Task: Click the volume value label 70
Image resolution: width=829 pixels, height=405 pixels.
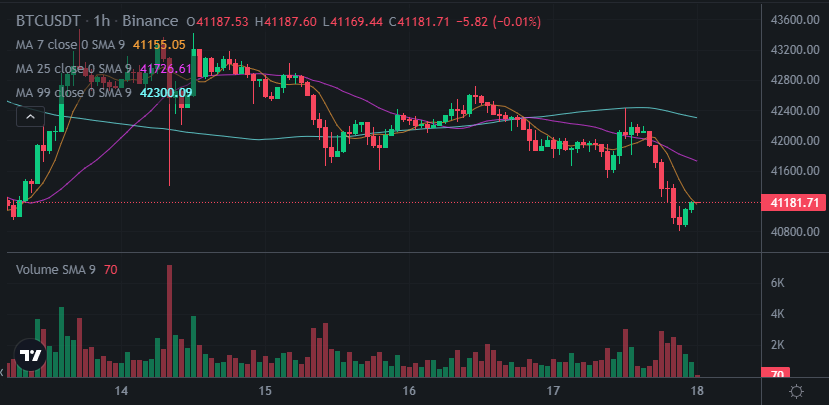Action: click(x=777, y=374)
